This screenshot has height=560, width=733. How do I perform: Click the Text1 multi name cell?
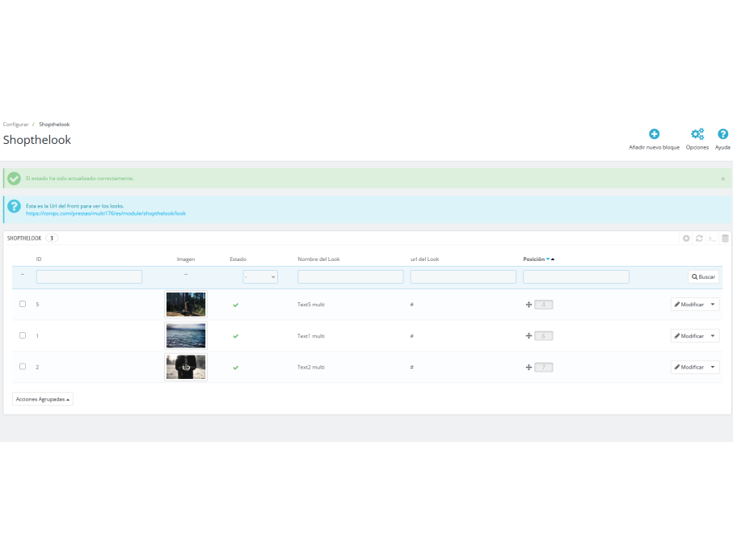click(311, 336)
